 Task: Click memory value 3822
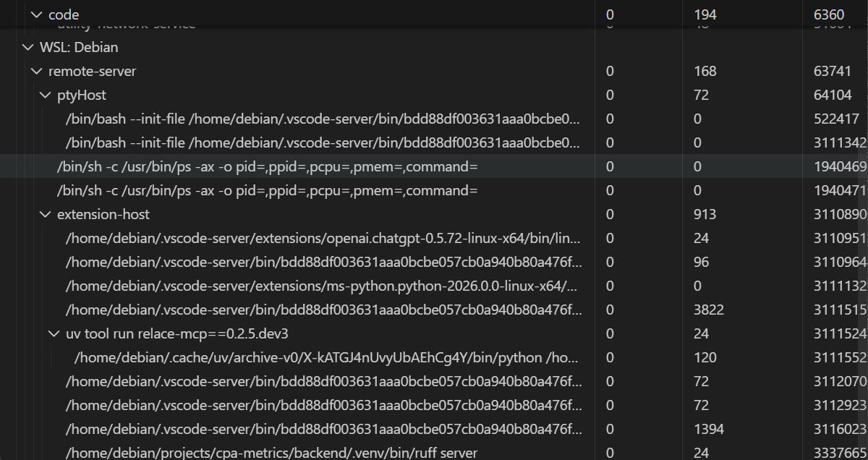708,310
